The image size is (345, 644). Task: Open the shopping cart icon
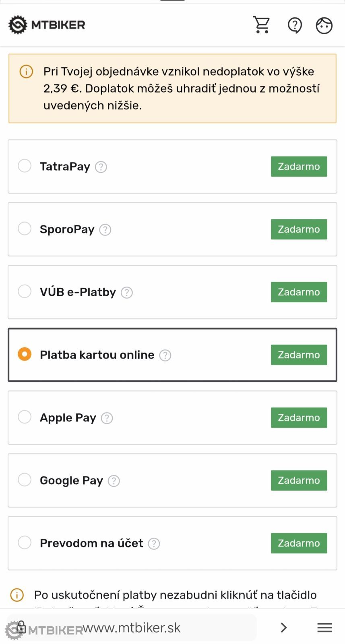tap(262, 25)
